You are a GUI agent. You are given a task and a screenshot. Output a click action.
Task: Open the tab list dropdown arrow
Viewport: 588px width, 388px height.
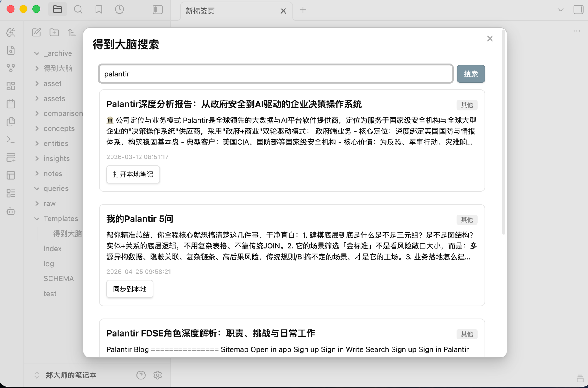(x=561, y=10)
